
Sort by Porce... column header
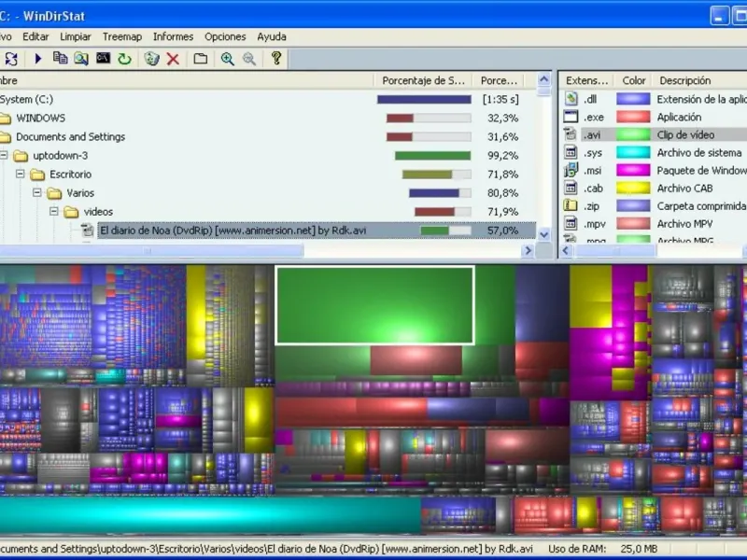pyautogui.click(x=499, y=80)
